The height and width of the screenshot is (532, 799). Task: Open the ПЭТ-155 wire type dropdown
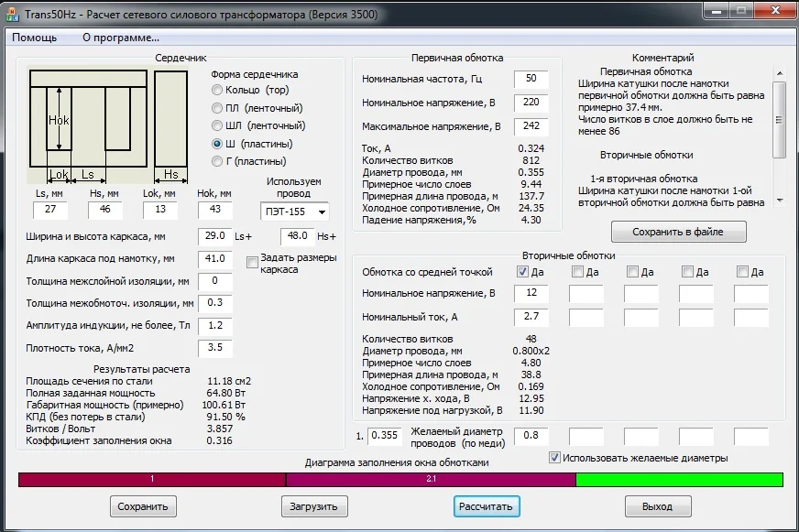tap(295, 212)
